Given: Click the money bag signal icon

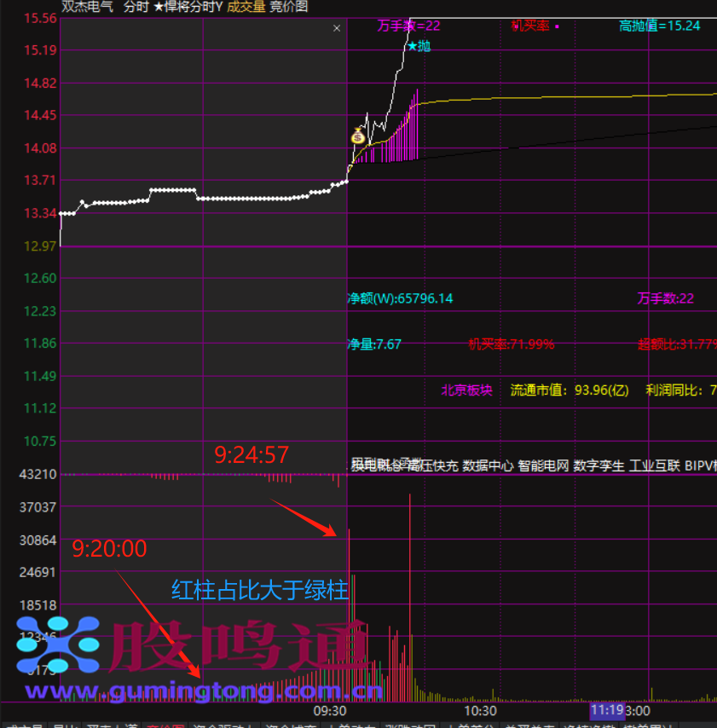Looking at the screenshot, I should [358, 136].
